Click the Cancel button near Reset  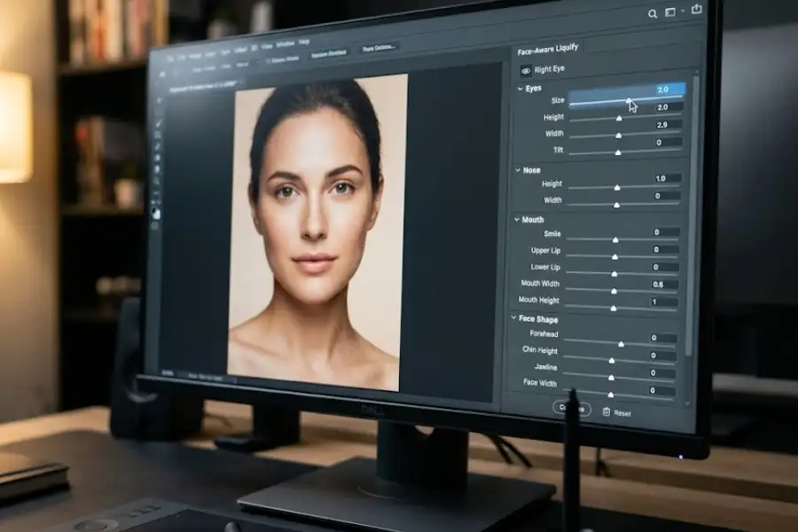point(572,411)
